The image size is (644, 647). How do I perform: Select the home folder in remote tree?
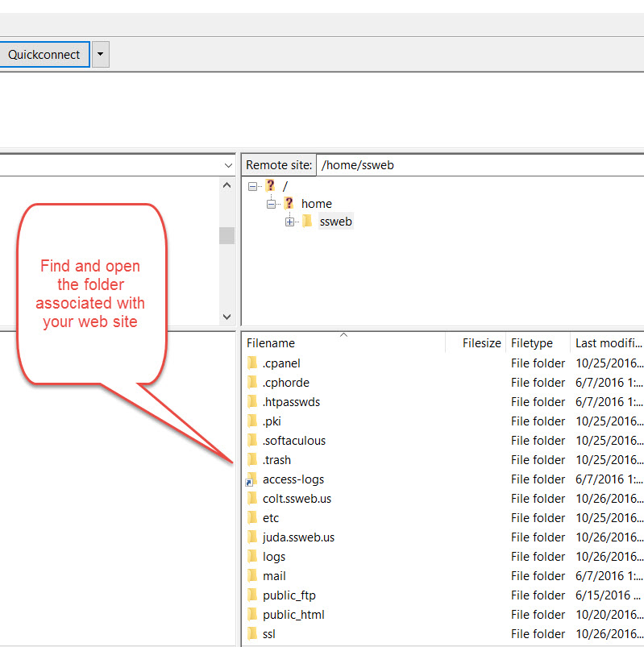click(316, 204)
